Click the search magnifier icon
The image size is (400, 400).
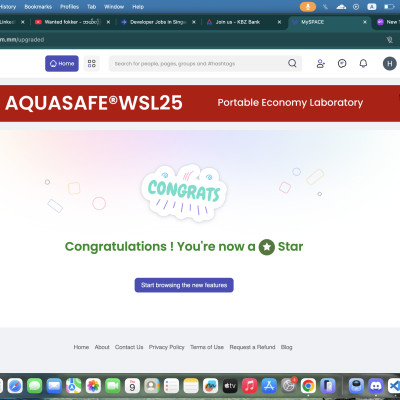coord(292,63)
